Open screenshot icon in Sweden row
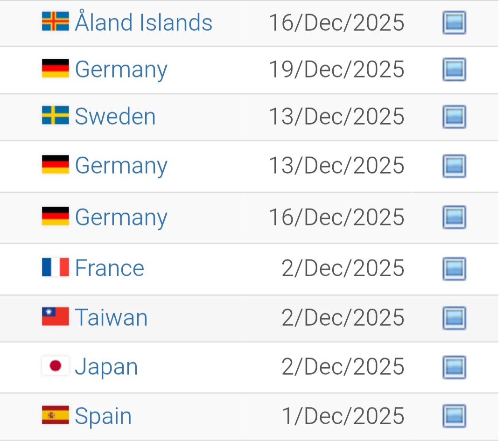The width and height of the screenshot is (504, 441). point(454,117)
